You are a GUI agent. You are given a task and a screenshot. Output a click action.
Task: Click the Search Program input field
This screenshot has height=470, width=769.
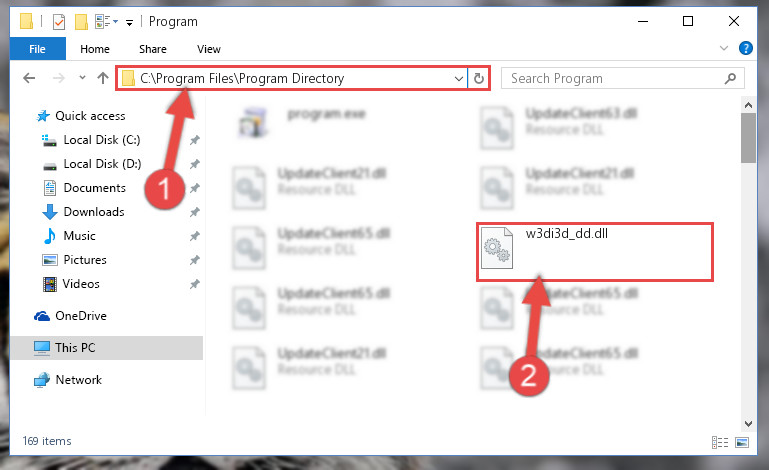click(615, 78)
